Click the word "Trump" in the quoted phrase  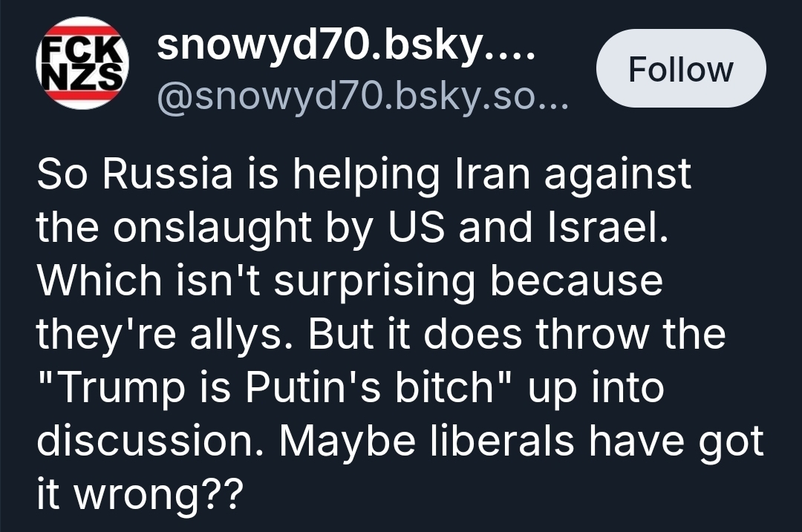tap(118, 388)
